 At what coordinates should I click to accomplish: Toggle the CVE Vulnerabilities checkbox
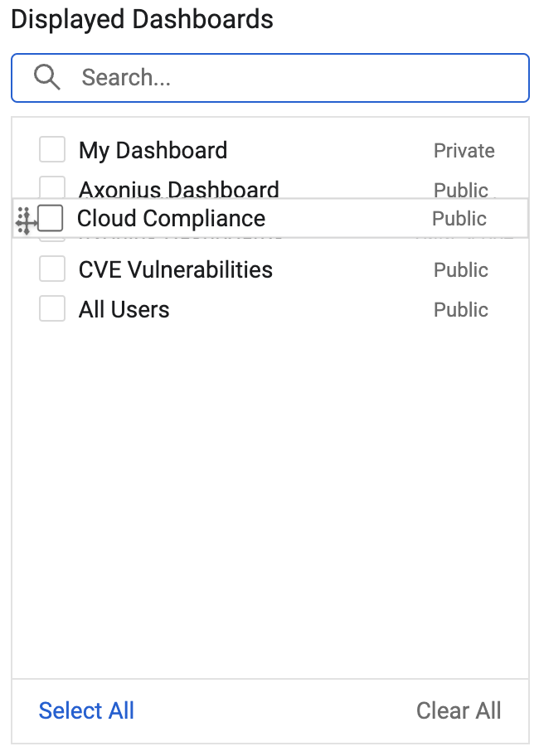pos(52,269)
